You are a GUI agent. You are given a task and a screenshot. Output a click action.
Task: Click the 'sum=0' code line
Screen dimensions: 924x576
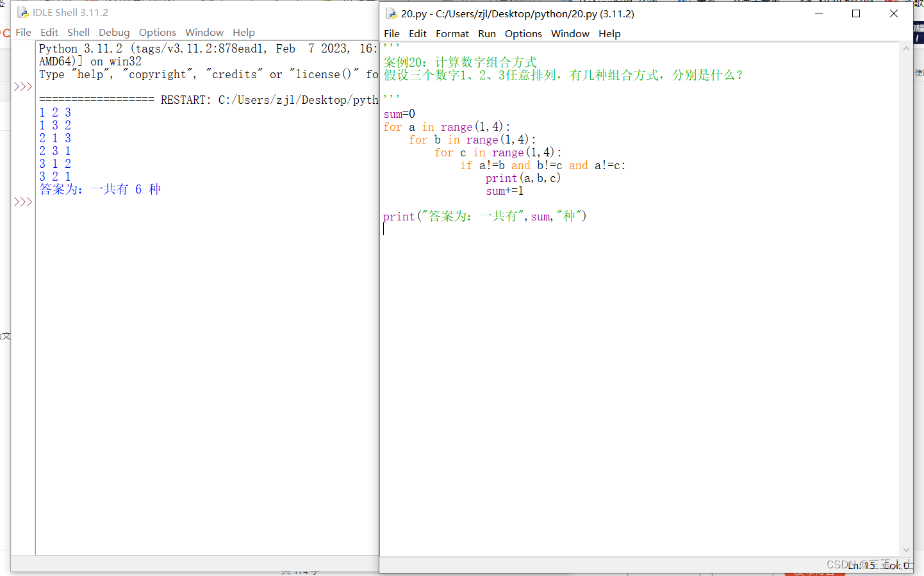399,114
